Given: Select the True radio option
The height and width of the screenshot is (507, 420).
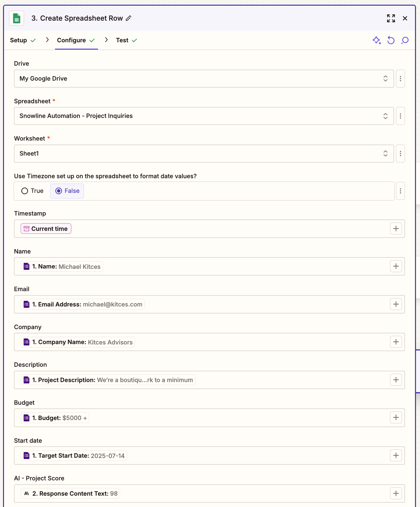Looking at the screenshot, I should pyautogui.click(x=32, y=191).
